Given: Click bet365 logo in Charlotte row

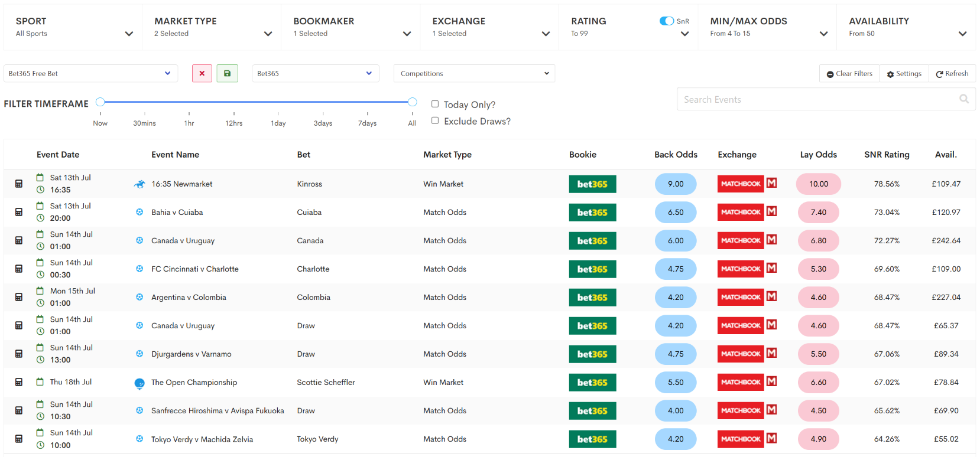Looking at the screenshot, I should [592, 269].
